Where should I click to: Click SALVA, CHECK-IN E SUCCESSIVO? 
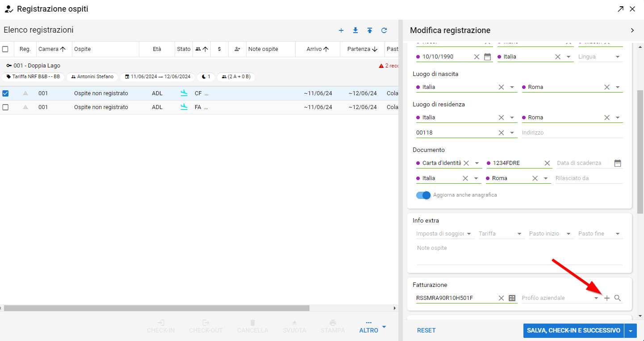574,331
